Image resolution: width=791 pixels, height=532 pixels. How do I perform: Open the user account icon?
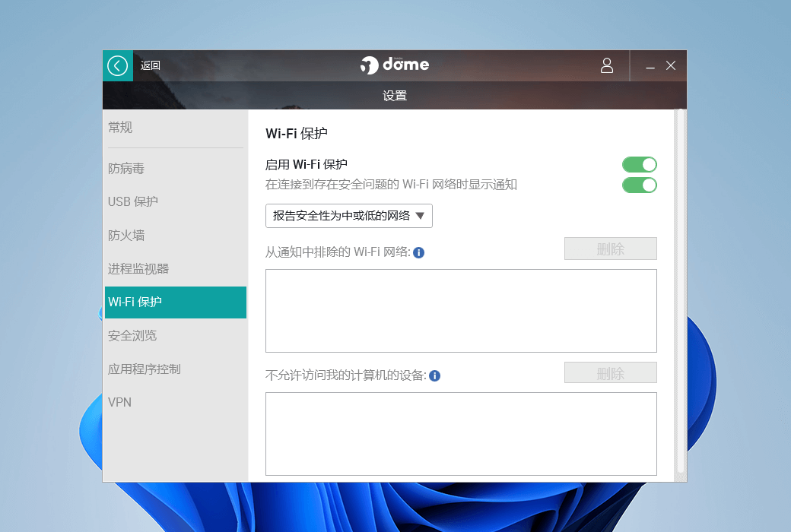point(607,66)
